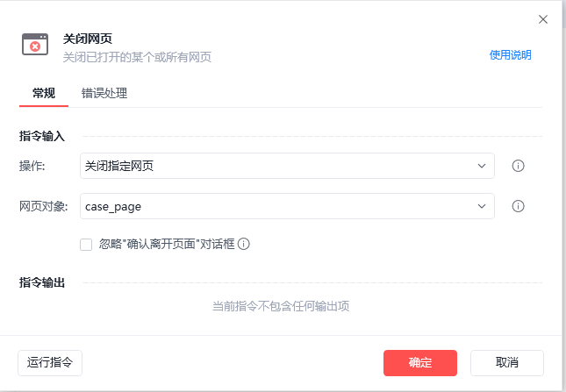Click the close-webpage command icon in header
Screen dimensions: 566x392
click(x=35, y=45)
